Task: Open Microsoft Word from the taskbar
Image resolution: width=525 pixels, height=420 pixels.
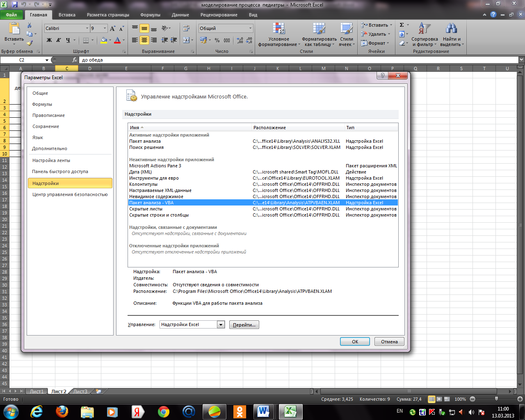Action: tap(263, 411)
